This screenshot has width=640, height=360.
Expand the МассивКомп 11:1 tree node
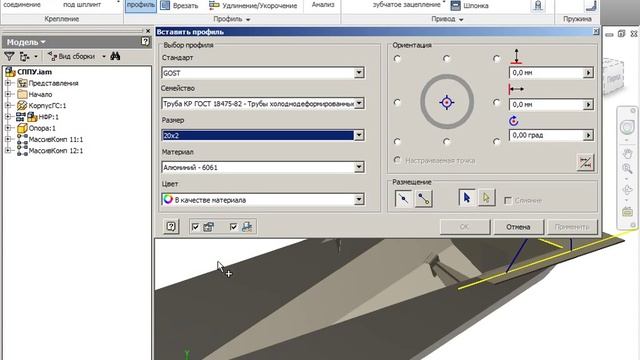pyautogui.click(x=8, y=139)
